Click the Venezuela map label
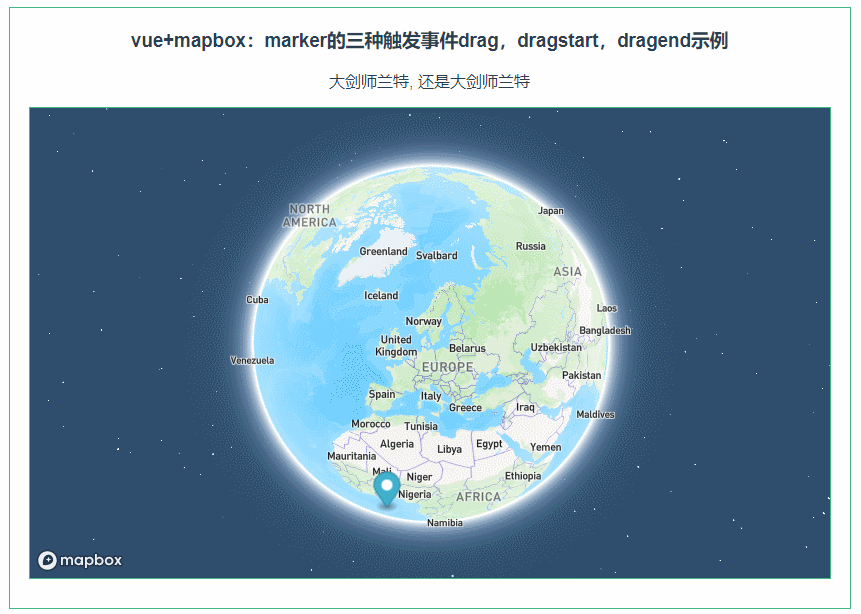861x614 pixels. tap(252, 361)
